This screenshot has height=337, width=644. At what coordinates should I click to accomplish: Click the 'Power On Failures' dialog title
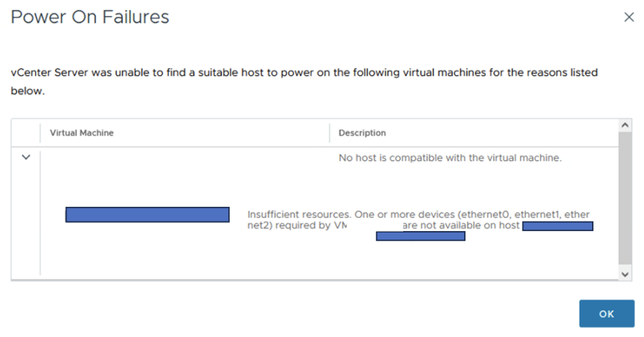tap(90, 17)
